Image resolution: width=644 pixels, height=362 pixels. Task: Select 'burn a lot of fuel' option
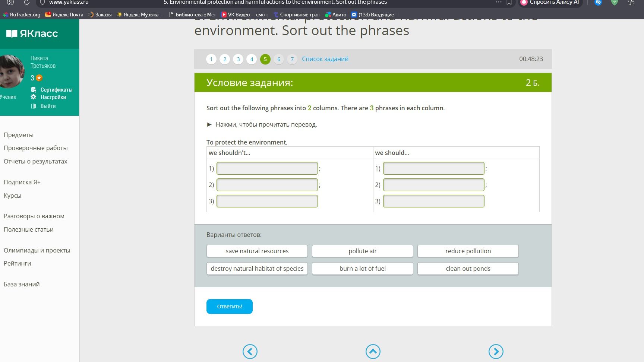(x=363, y=269)
